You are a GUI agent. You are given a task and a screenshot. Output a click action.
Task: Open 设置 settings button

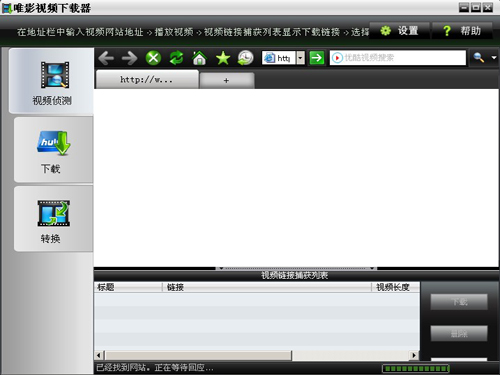coord(399,31)
